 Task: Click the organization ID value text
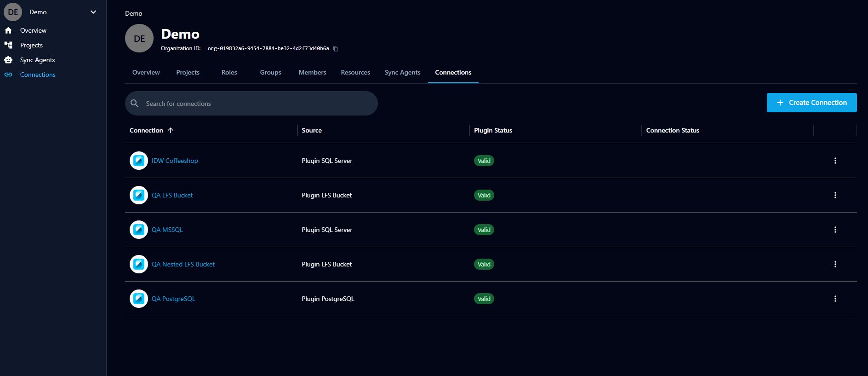(x=268, y=48)
